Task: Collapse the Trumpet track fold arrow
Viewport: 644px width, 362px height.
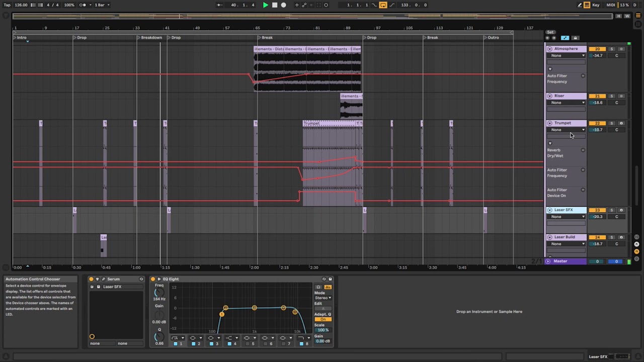Action: click(549, 123)
